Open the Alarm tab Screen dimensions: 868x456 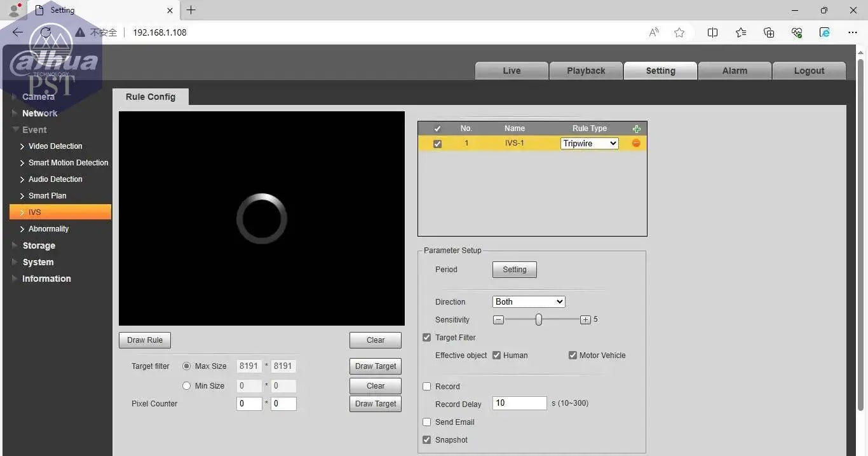click(735, 71)
